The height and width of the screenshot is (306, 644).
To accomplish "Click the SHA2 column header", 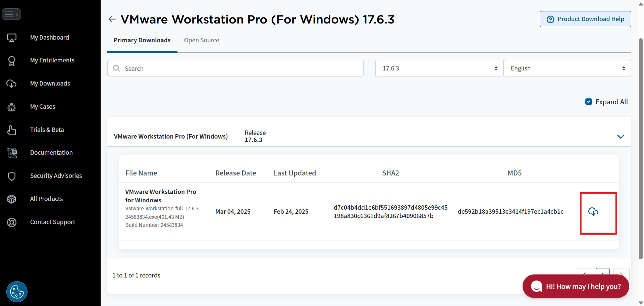I will 391,173.
